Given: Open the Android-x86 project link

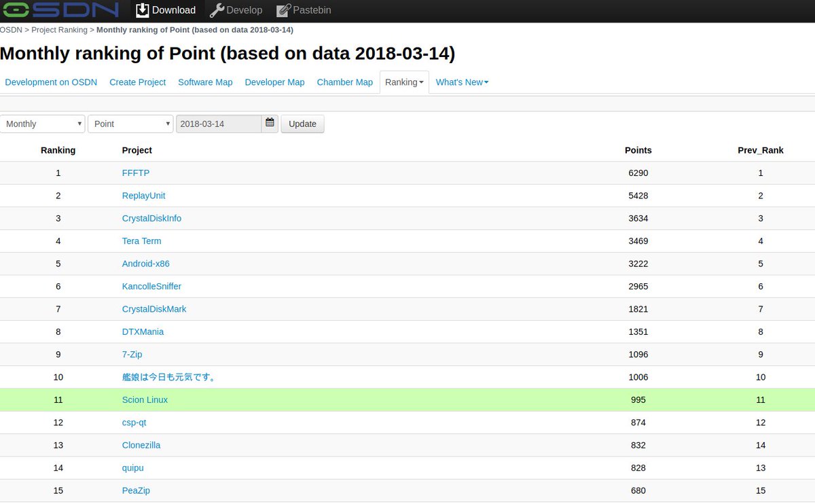Looking at the screenshot, I should [146, 264].
